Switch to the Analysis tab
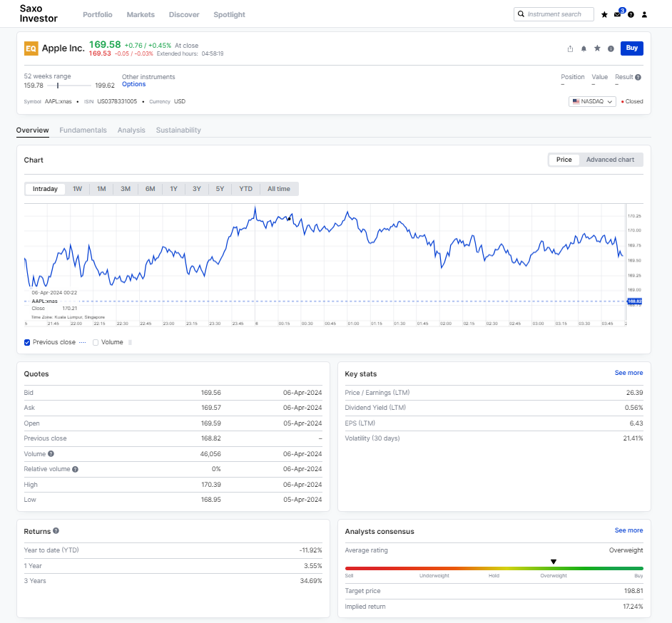 tap(131, 130)
